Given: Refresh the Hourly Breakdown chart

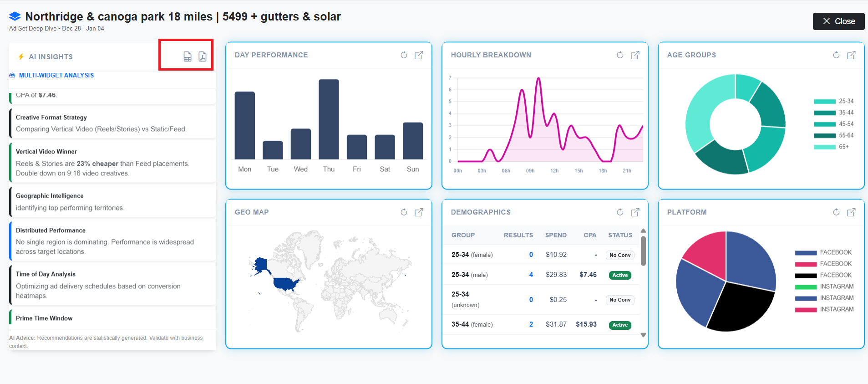Looking at the screenshot, I should click(620, 55).
